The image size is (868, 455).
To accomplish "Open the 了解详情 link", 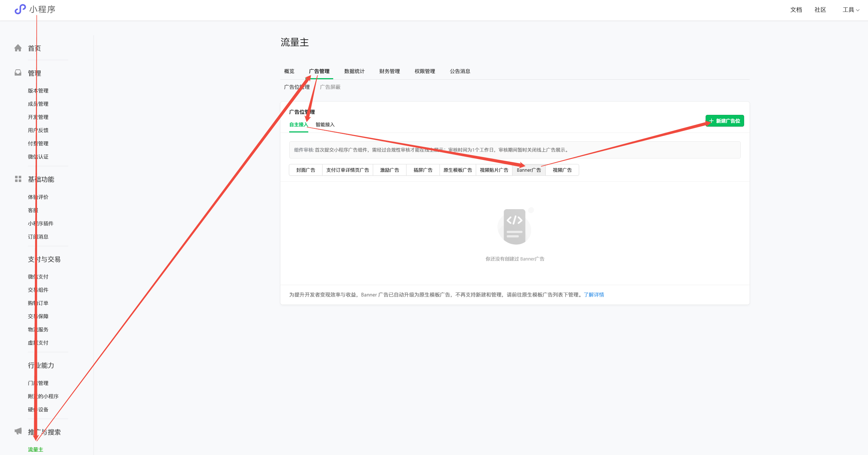I will pos(594,295).
